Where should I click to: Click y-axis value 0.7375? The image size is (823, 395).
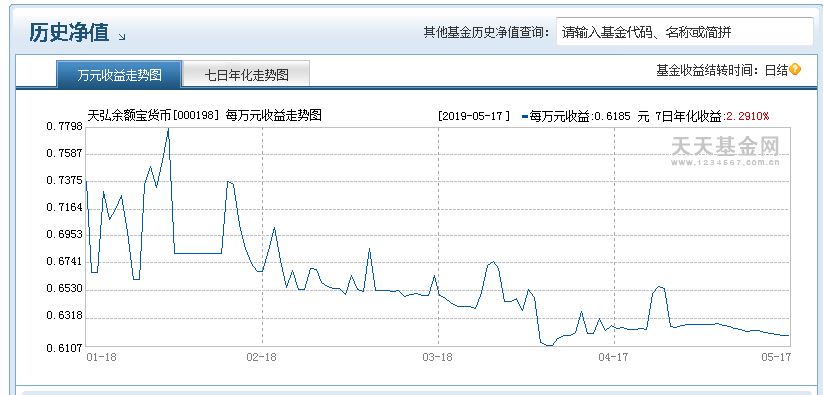(65, 180)
